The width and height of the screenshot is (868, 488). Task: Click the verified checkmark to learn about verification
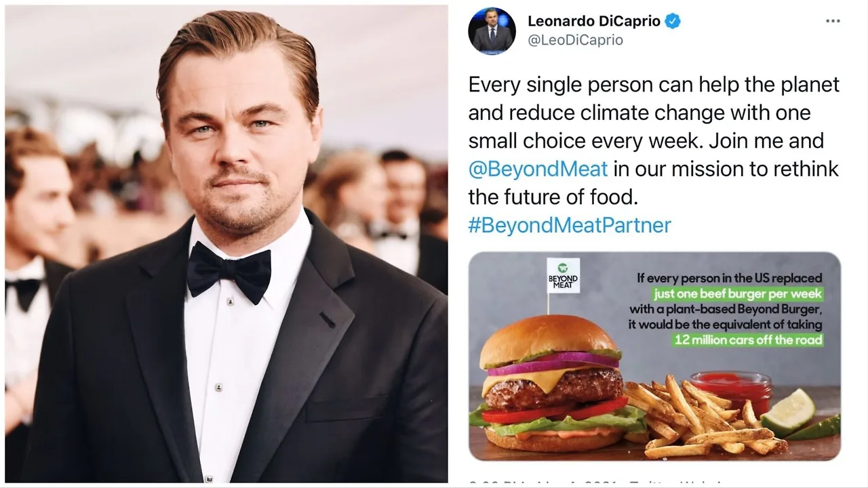pyautogui.click(x=672, y=20)
